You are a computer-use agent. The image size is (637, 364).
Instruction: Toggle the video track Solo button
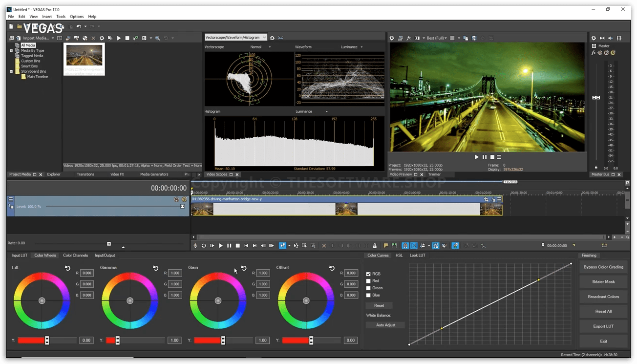pyautogui.click(x=184, y=199)
